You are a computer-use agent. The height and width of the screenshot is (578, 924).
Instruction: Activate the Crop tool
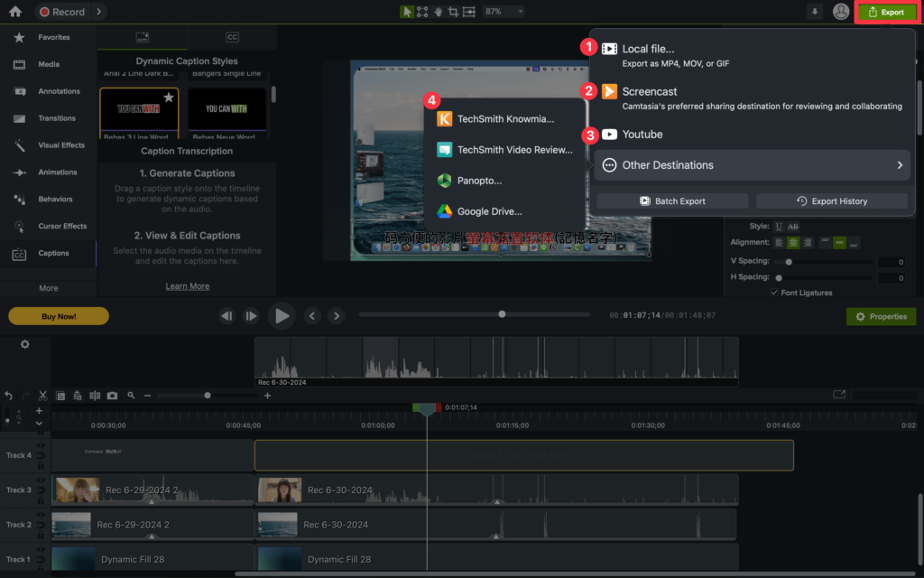453,11
